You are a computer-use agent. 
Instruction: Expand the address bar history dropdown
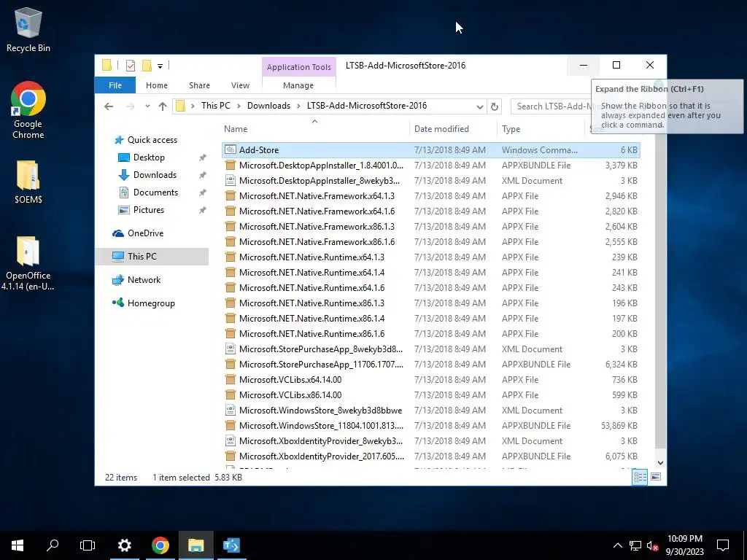coord(480,106)
